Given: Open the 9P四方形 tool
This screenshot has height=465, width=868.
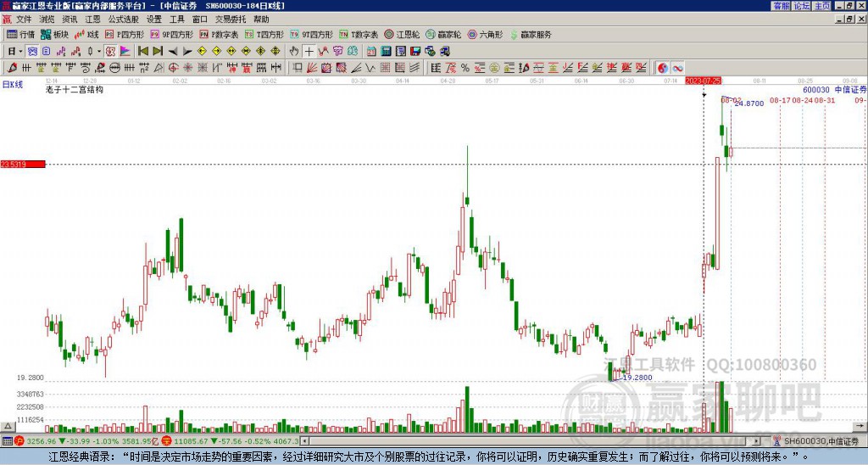Looking at the screenshot, I should click(171, 34).
